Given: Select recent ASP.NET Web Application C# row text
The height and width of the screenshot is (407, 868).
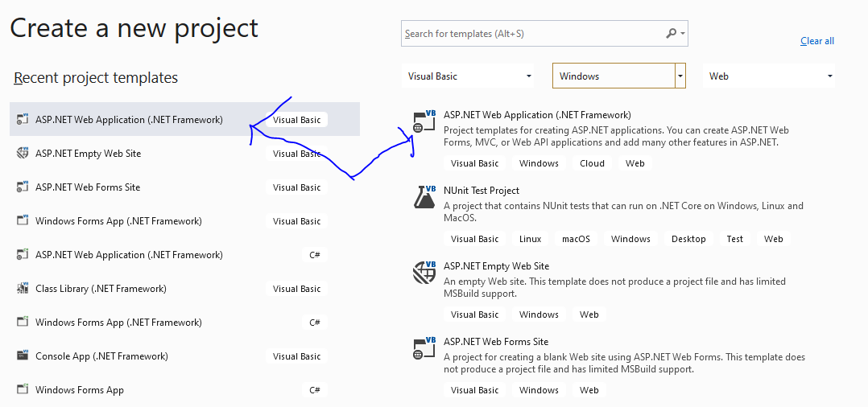Looking at the screenshot, I should point(129,254).
